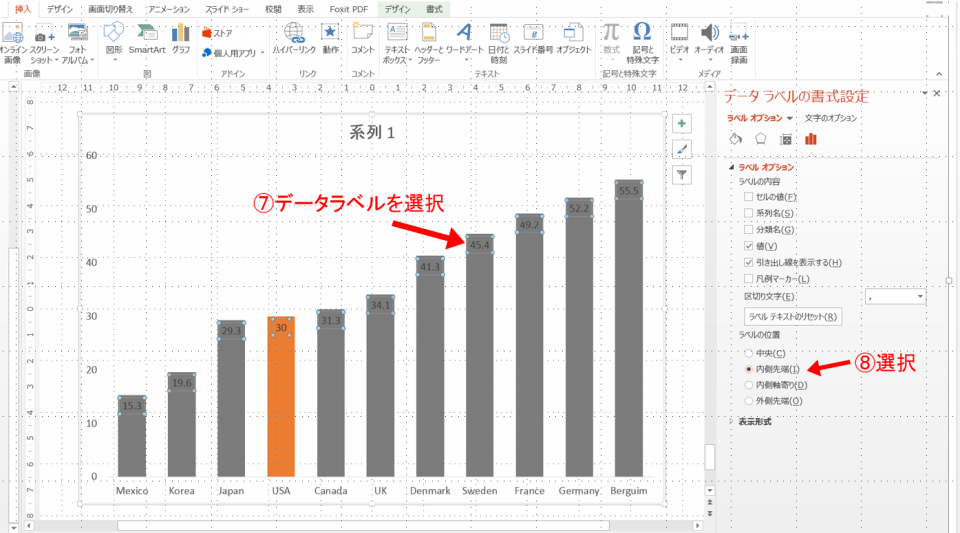Insert an object
This screenshot has height=533, width=960.
(574, 40)
